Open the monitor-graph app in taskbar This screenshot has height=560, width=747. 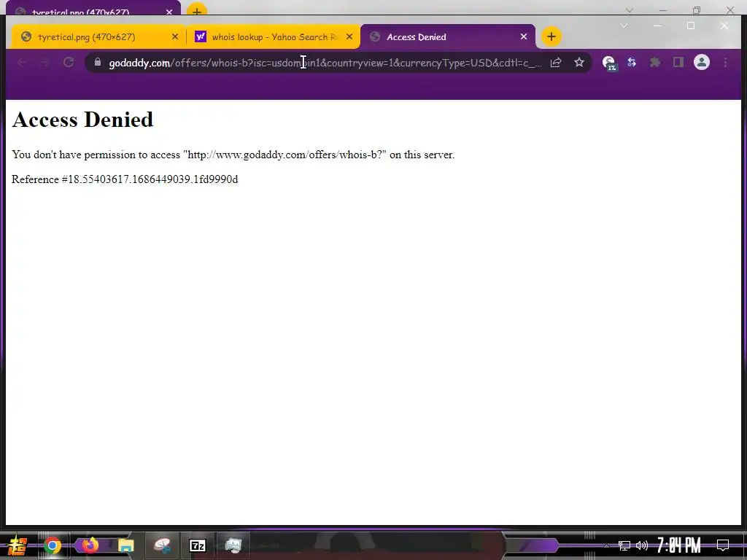tap(233, 545)
